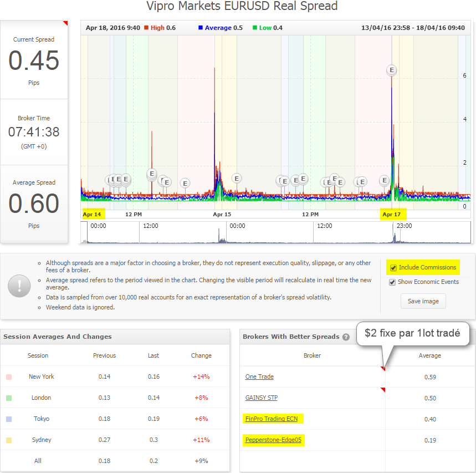This screenshot has height=473, width=476.
Task: Click the red corner marker beside One Trade
Action: coord(383,369)
